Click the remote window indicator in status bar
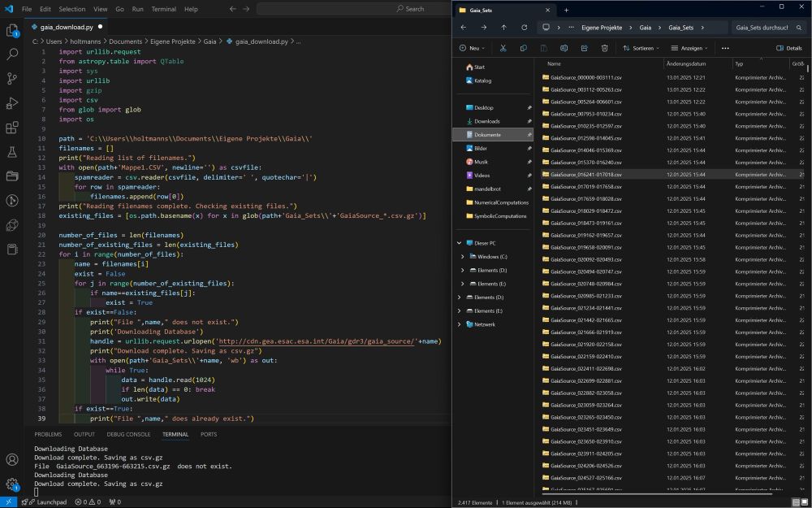 [8, 501]
